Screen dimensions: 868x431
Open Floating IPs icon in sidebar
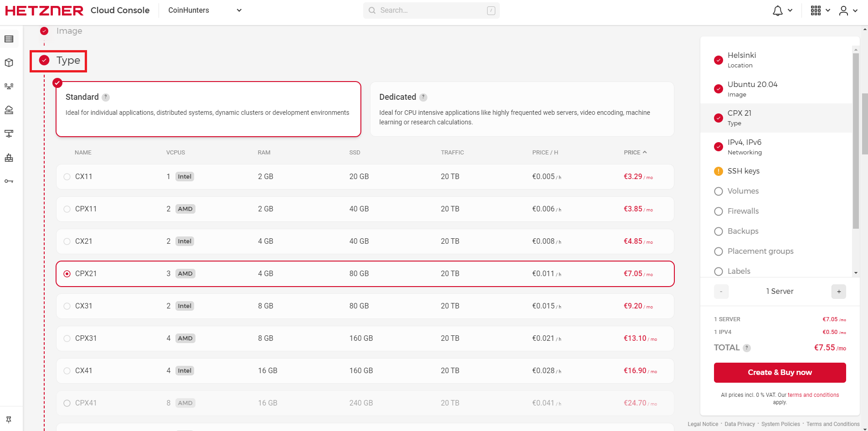pyautogui.click(x=9, y=110)
